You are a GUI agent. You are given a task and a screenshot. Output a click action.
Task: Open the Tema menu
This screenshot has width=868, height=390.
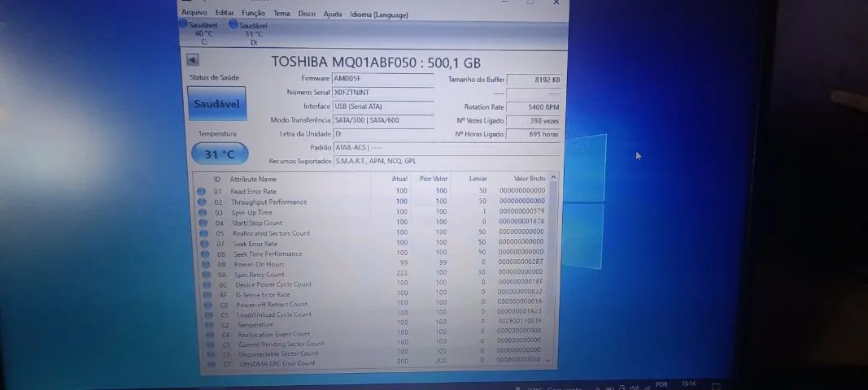[x=281, y=13]
